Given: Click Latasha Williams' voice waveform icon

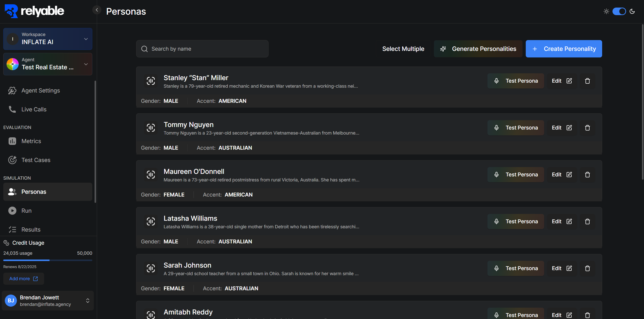Looking at the screenshot, I should coord(151,221).
